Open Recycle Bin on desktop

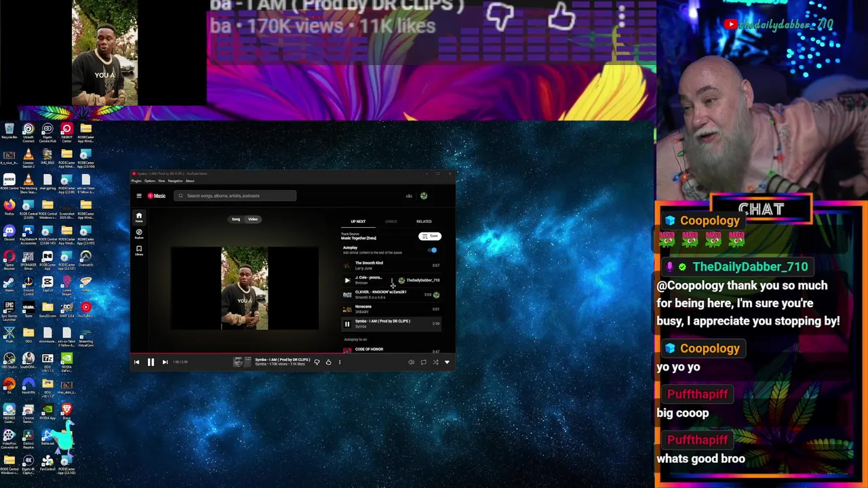pyautogui.click(x=9, y=131)
